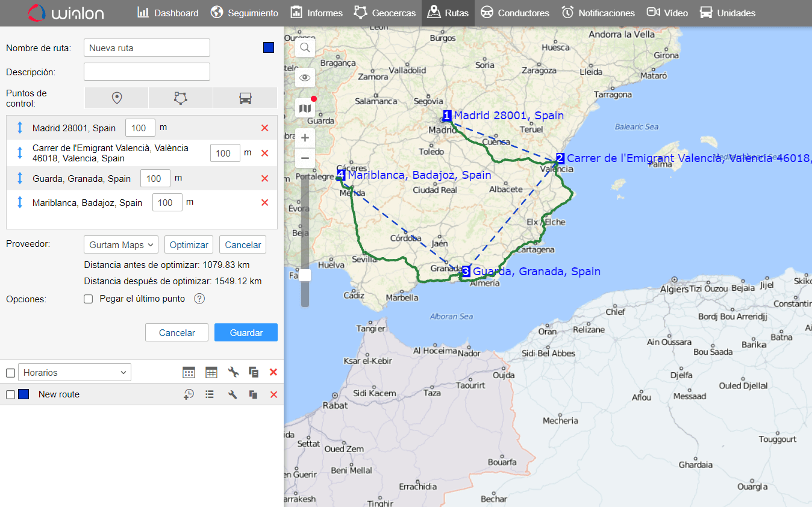Open wrench settings for New route
Screen dimensions: 812x507
click(233, 394)
